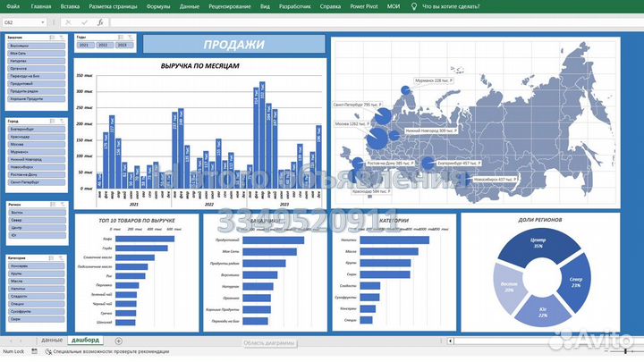Click the next sheet navigation arrow

tap(21, 341)
